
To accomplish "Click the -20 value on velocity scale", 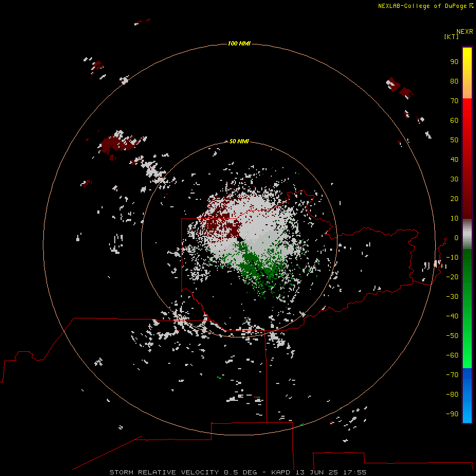I will [x=452, y=277].
